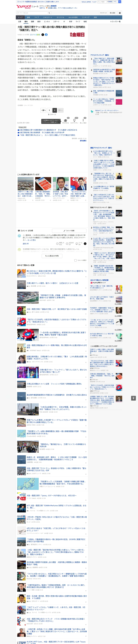138x644 pixels.
Task: Open the ランキング tab
Action: 86,17
